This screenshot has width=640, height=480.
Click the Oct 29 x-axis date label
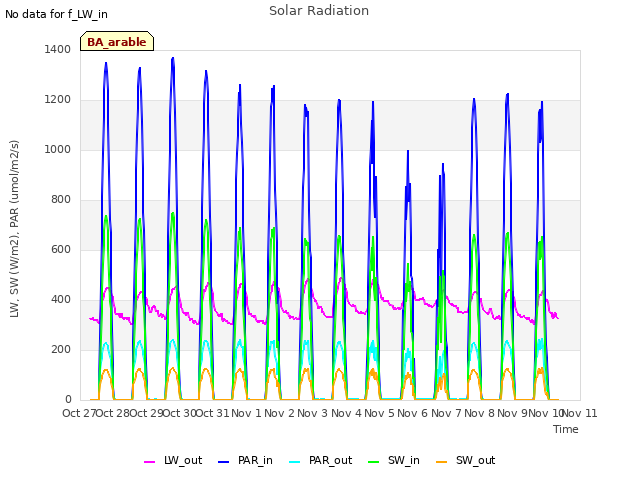click(x=146, y=413)
